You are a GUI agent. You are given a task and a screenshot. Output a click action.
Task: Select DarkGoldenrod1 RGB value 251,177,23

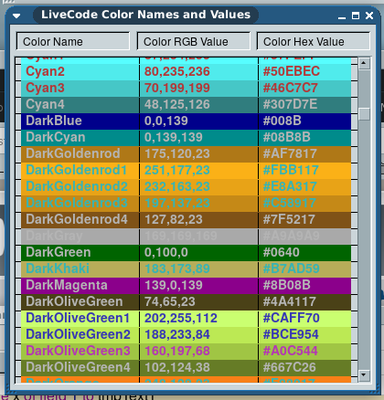click(177, 170)
